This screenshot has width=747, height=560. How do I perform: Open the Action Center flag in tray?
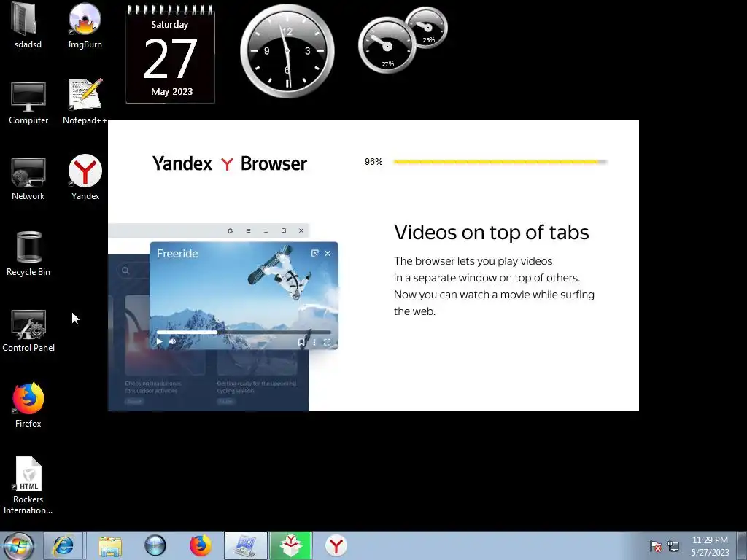pyautogui.click(x=656, y=546)
